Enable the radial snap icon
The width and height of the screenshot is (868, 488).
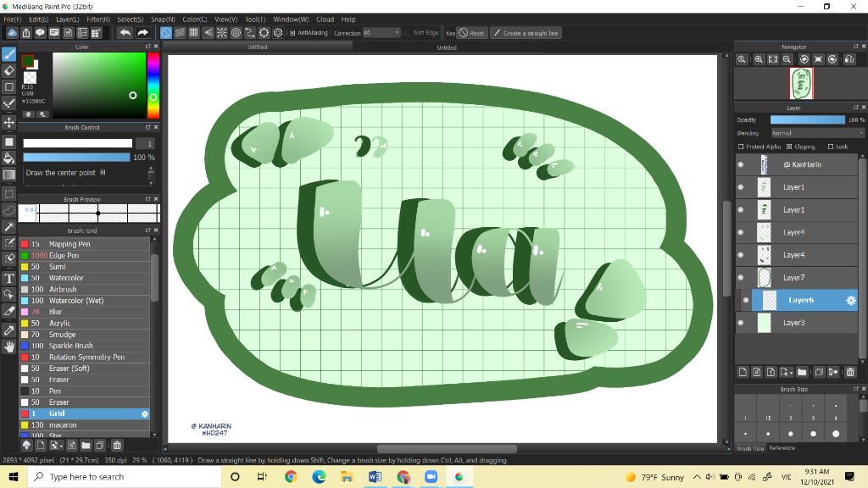click(222, 33)
